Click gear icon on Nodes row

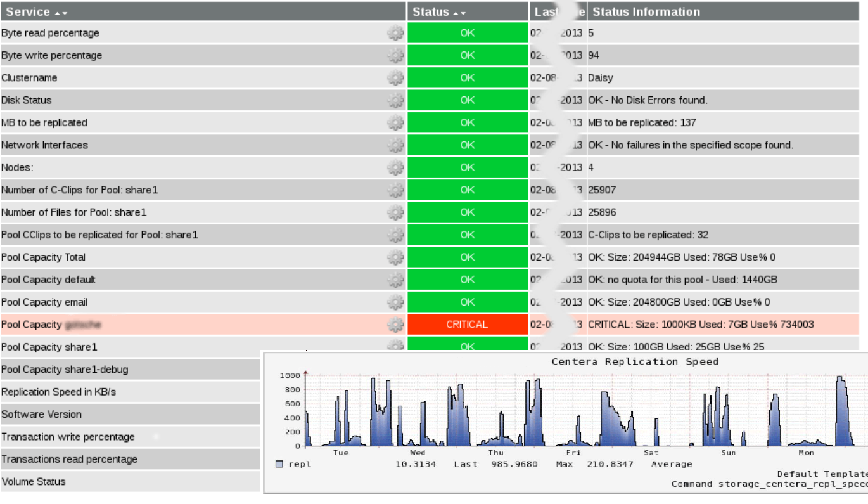tap(395, 168)
